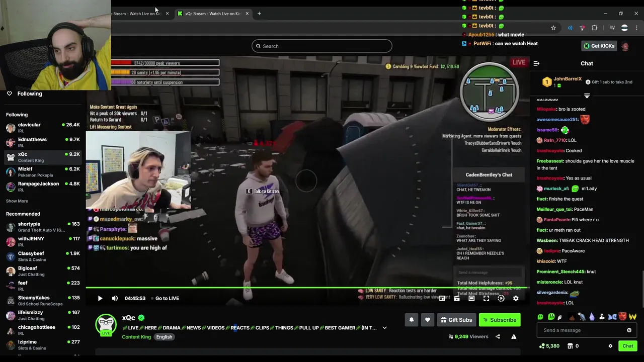Open player settings gear icon
This screenshot has height=362, width=644.
516,298
